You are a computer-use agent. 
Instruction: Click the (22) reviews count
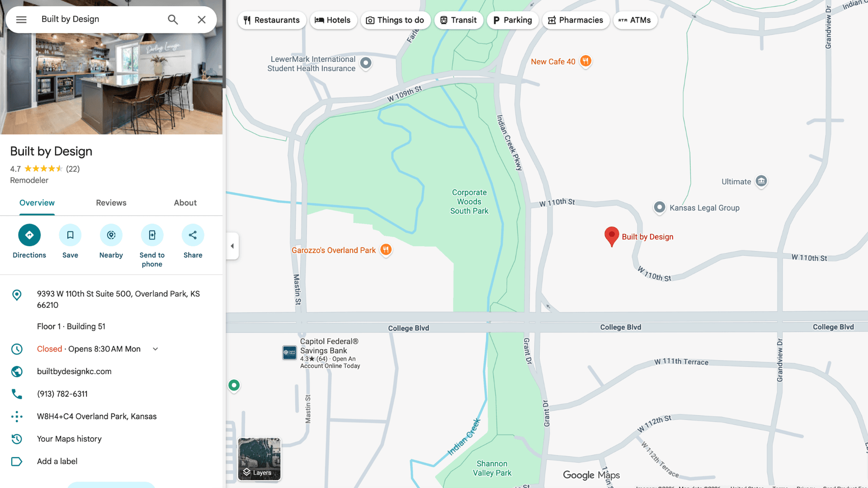pyautogui.click(x=73, y=169)
